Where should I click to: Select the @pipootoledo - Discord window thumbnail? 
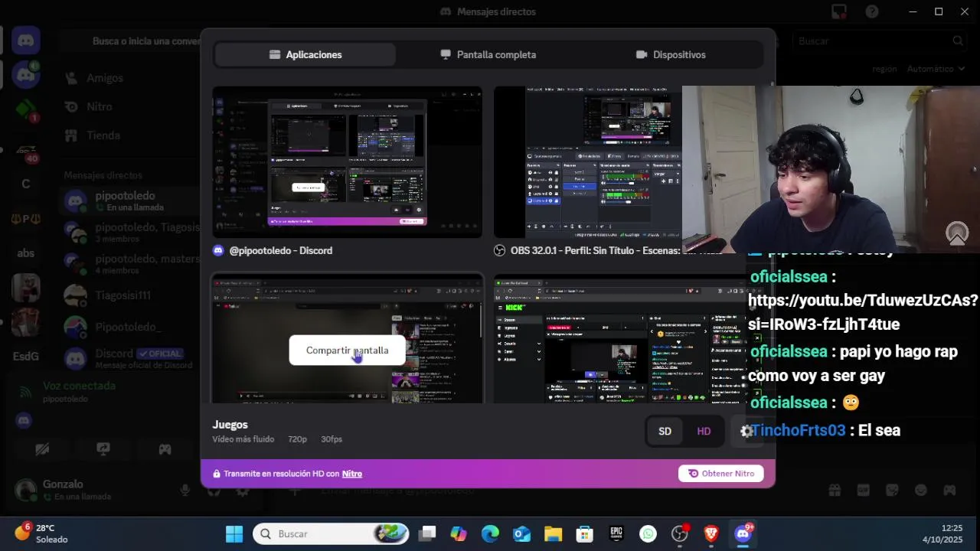pos(347,161)
